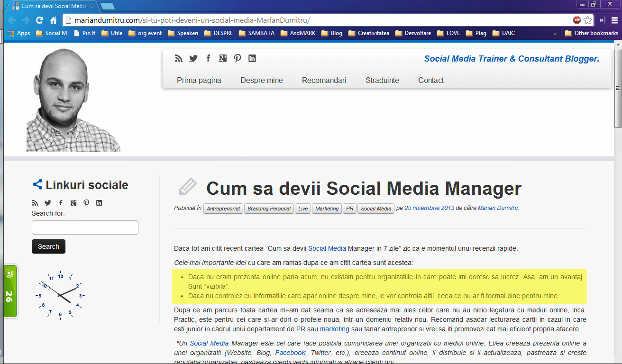Click the Facebook icon in header
622x364 pixels.
208,58
